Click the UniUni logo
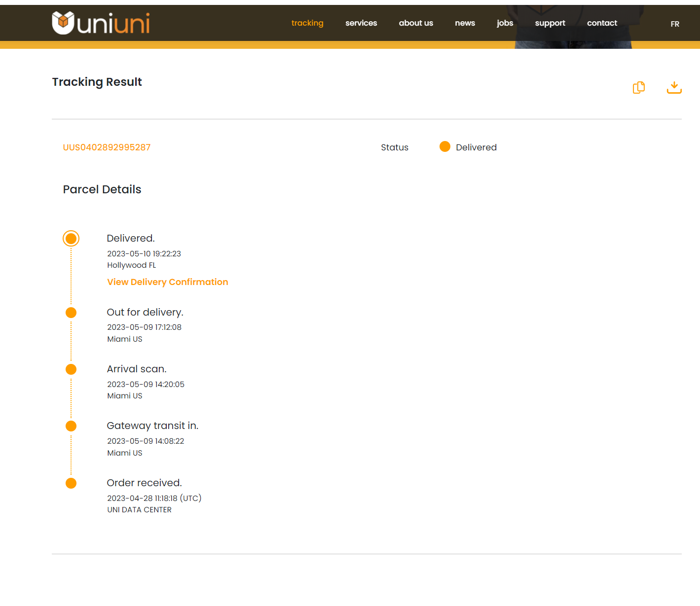700x606 pixels. pos(101,23)
